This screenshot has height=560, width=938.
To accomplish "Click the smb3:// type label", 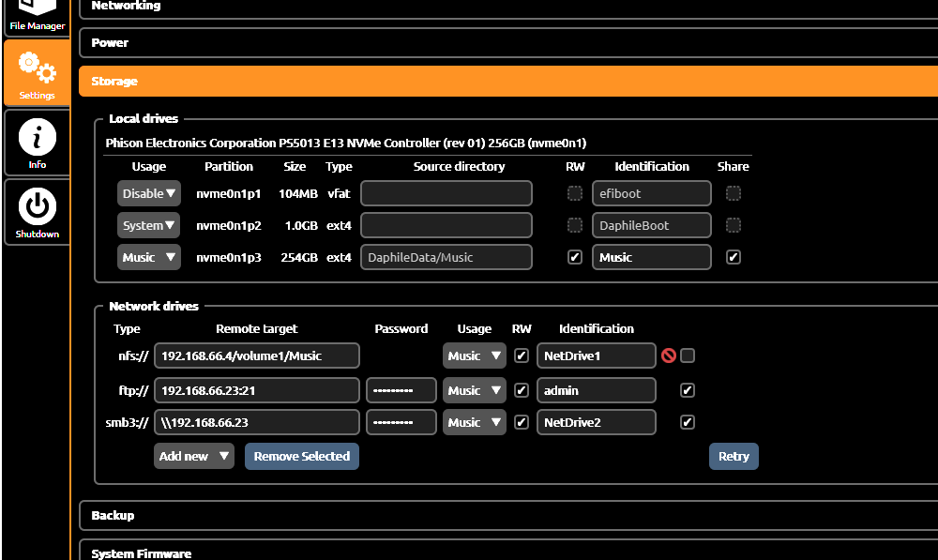I will click(x=127, y=422).
